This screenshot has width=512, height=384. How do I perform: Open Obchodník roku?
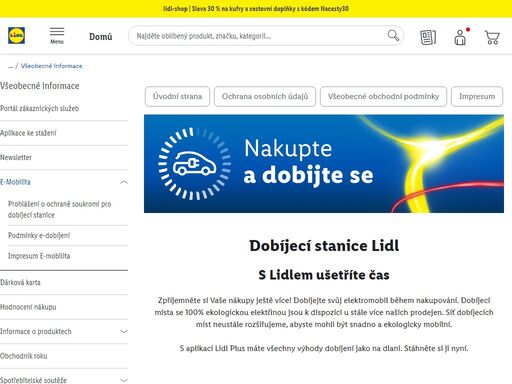click(24, 356)
